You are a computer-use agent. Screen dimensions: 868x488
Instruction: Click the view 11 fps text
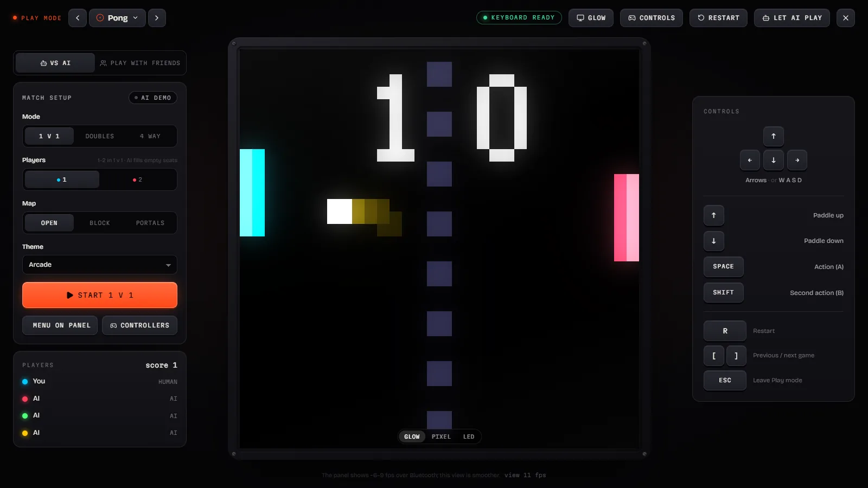coord(525,475)
